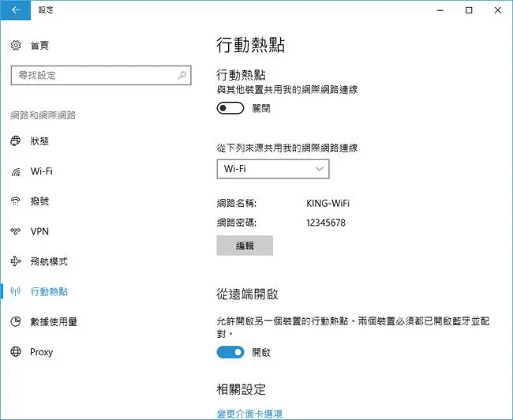Image resolution: width=513 pixels, height=420 pixels.
Task: Click the Home gear icon
Action: pos(16,45)
